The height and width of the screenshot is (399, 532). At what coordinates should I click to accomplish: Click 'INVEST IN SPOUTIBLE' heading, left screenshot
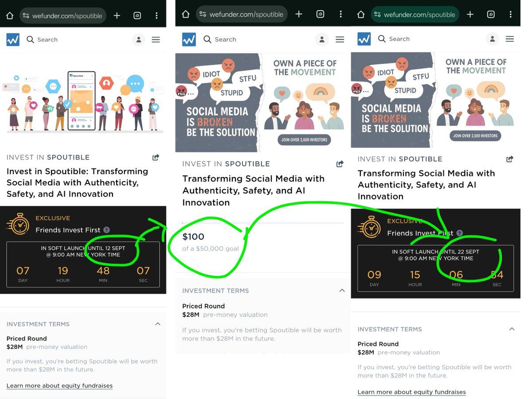tap(48, 157)
